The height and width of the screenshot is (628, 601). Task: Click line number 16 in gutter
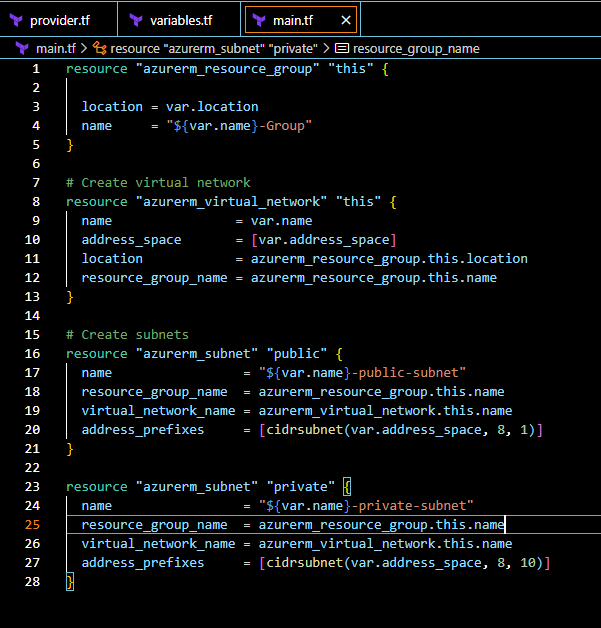tap(32, 354)
